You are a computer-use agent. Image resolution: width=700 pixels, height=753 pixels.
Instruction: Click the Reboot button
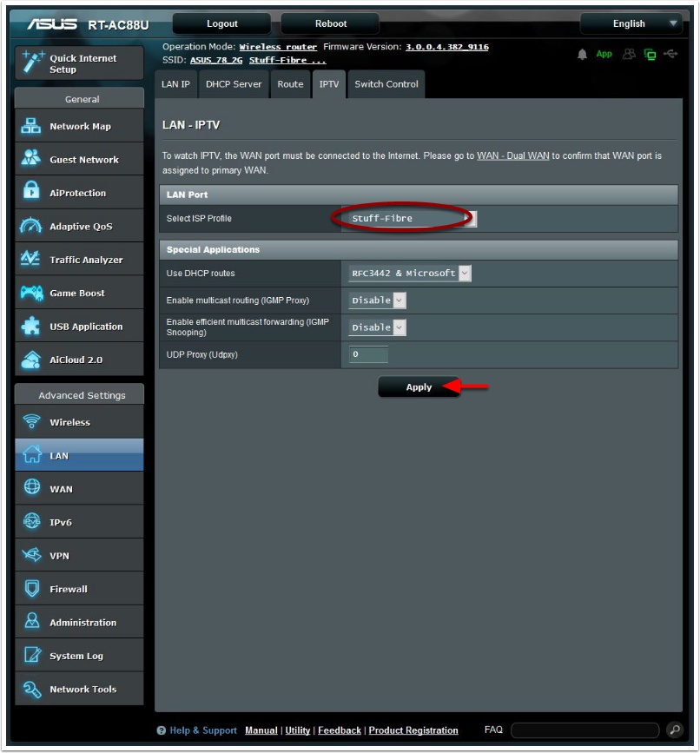tap(330, 23)
